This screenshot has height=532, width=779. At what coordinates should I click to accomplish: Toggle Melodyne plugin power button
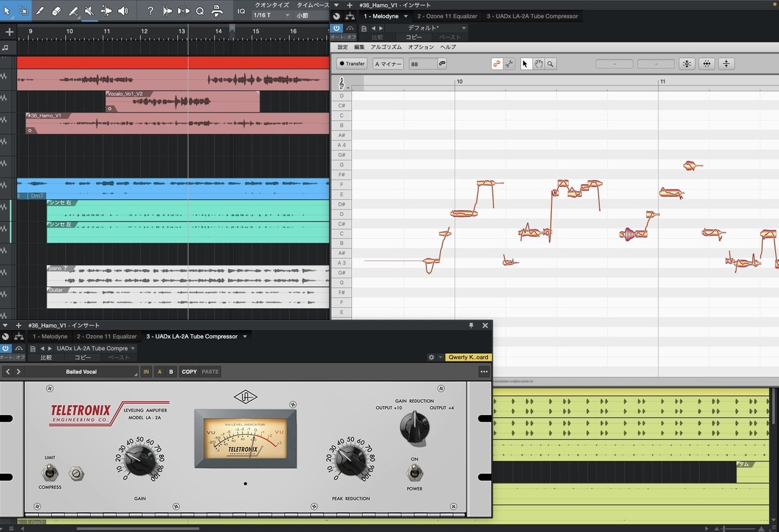(x=337, y=28)
